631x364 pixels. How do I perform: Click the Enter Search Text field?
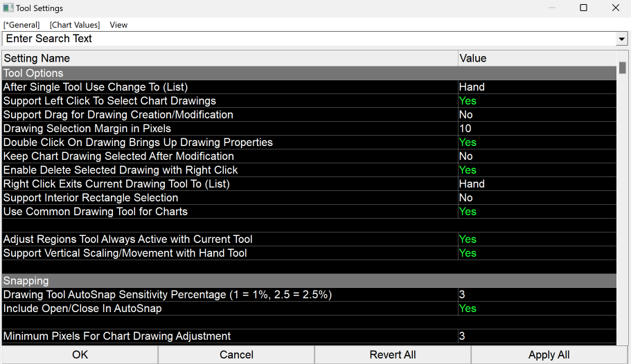point(309,39)
